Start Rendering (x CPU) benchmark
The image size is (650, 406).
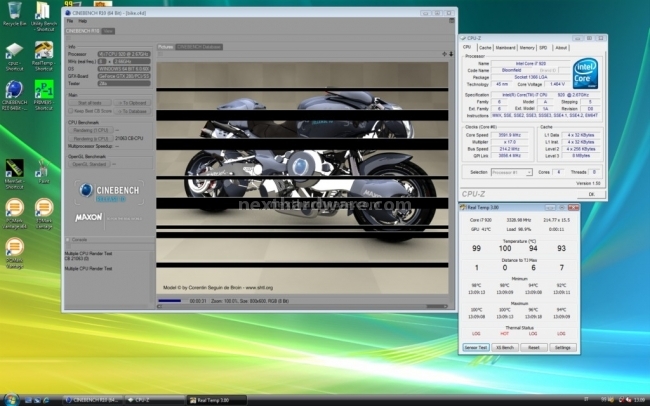click(x=91, y=139)
